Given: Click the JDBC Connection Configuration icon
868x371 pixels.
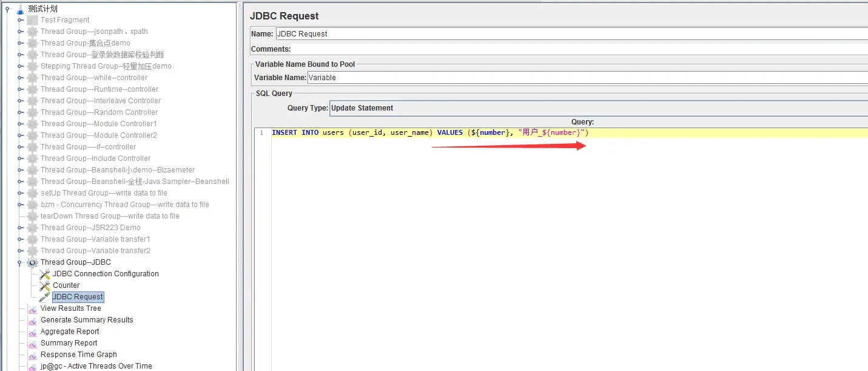Looking at the screenshot, I should click(x=44, y=274).
